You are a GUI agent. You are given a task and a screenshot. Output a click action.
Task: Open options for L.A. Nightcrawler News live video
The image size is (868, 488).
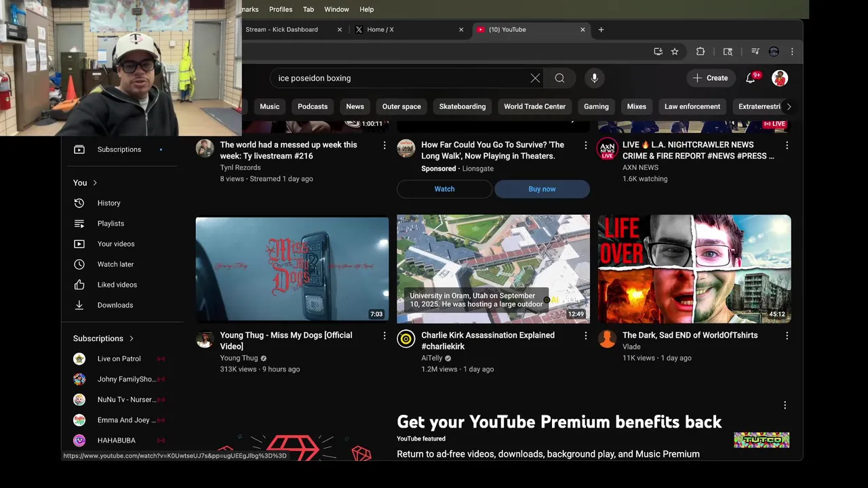[x=787, y=145]
